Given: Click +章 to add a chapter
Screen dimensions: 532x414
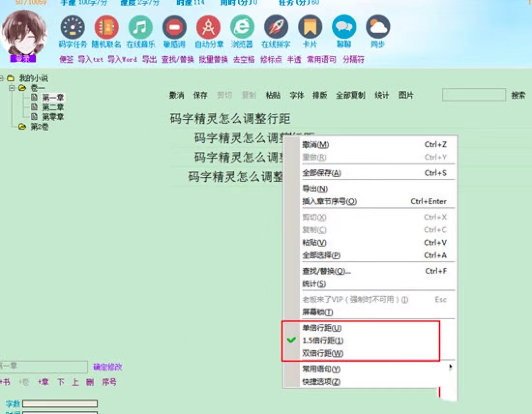Looking at the screenshot, I should (x=43, y=382).
